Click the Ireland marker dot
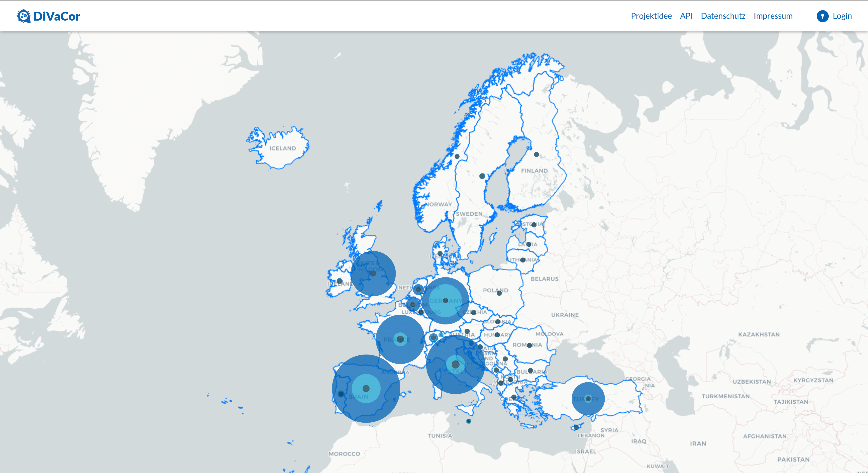Viewport: 868px width, 473px height. 339,281
